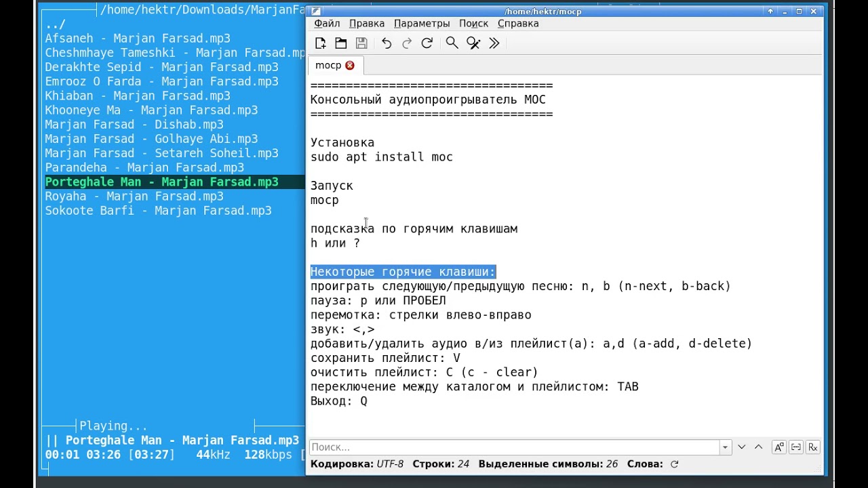
Task: Undo the last edit via toolbar
Action: point(387,43)
